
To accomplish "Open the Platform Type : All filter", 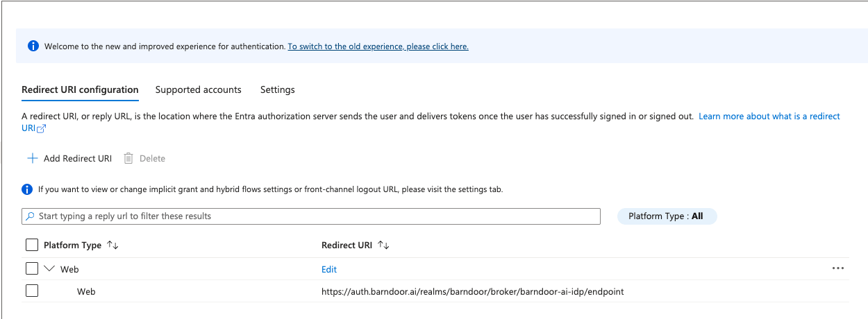I will [667, 216].
